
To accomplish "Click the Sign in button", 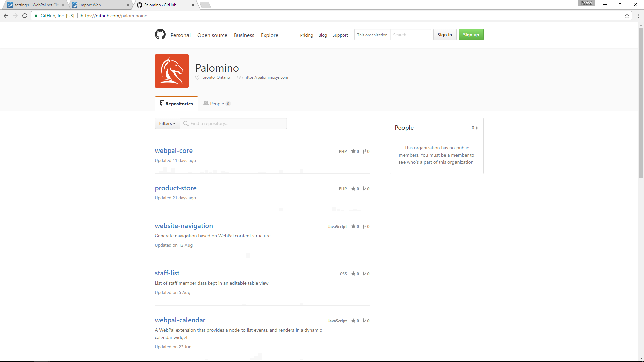I will 445,35.
